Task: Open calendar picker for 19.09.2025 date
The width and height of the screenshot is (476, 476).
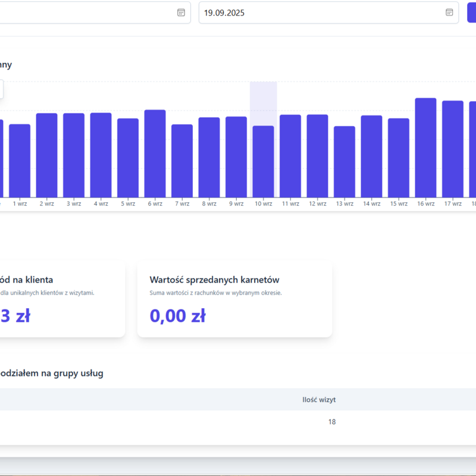Action: [x=449, y=12]
